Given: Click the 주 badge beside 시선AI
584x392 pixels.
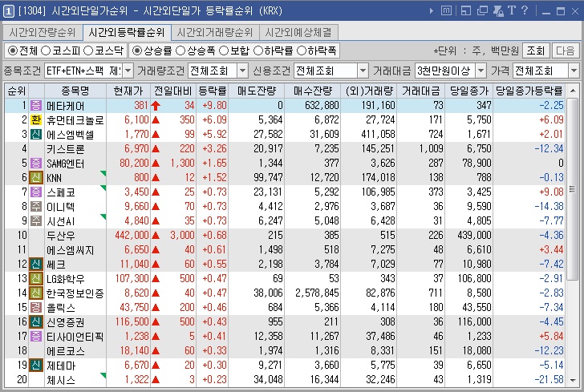Looking at the screenshot, I should click(x=36, y=220).
